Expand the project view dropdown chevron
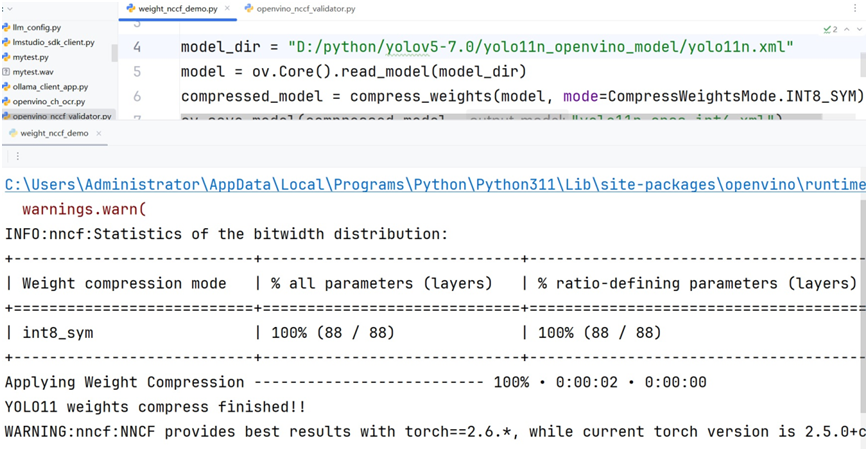The width and height of the screenshot is (868, 451). tap(9, 9)
